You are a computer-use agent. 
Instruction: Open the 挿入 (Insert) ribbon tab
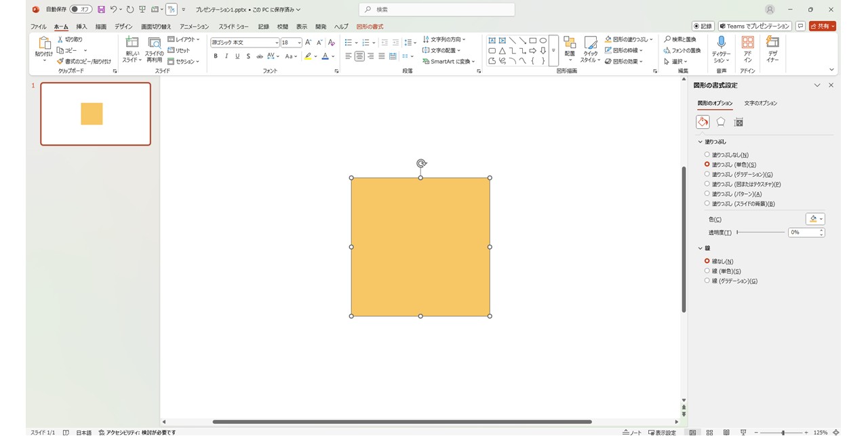click(81, 26)
